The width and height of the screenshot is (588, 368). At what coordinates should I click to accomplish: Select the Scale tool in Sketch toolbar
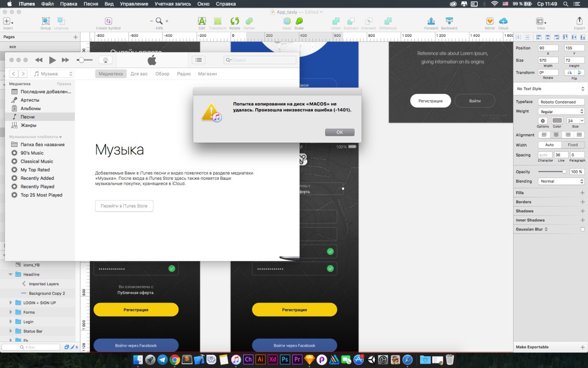coord(299,21)
